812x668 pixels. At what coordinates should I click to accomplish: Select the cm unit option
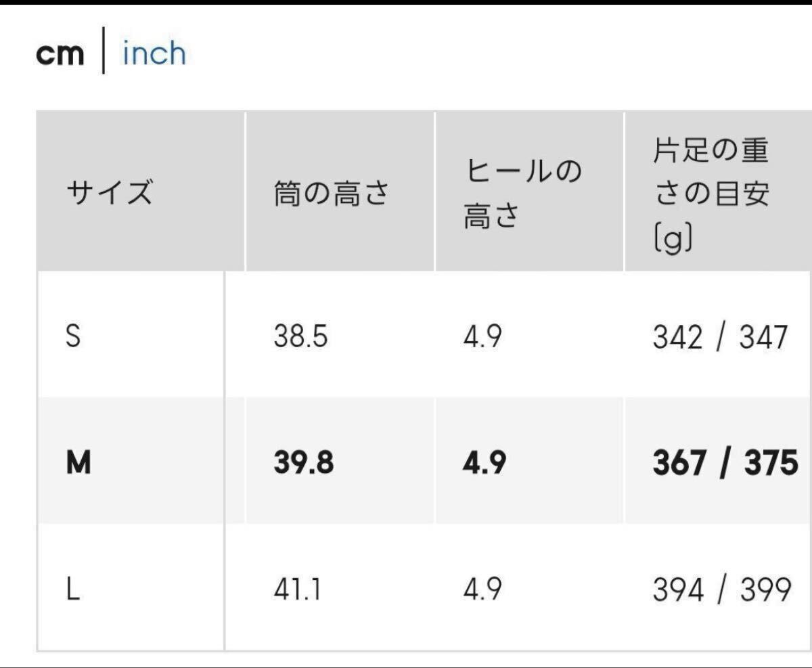[60, 55]
